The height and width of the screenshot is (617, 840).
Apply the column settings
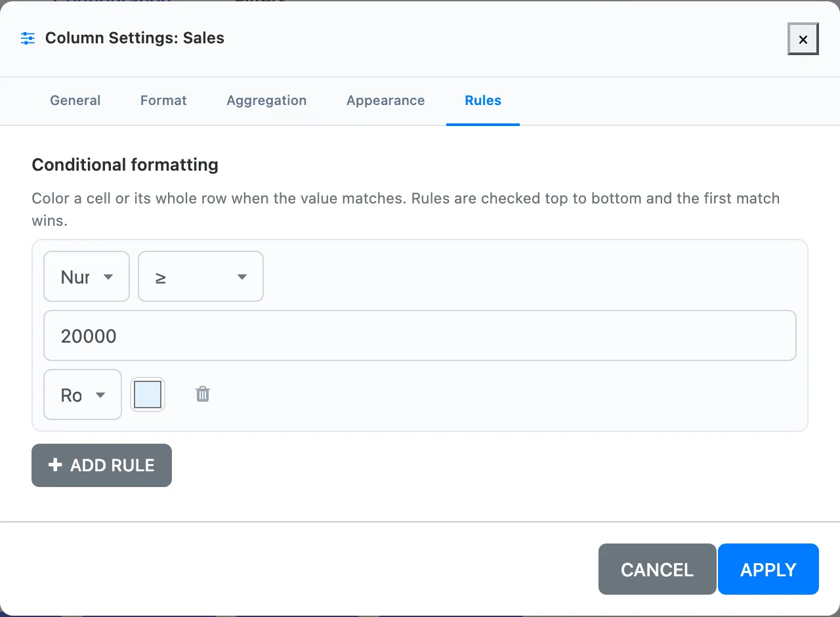768,569
